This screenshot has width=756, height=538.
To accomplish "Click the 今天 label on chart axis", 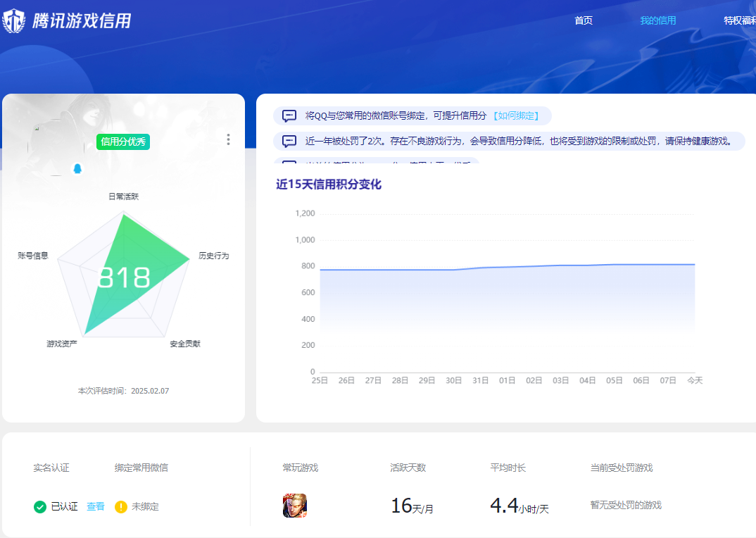I will pos(695,380).
